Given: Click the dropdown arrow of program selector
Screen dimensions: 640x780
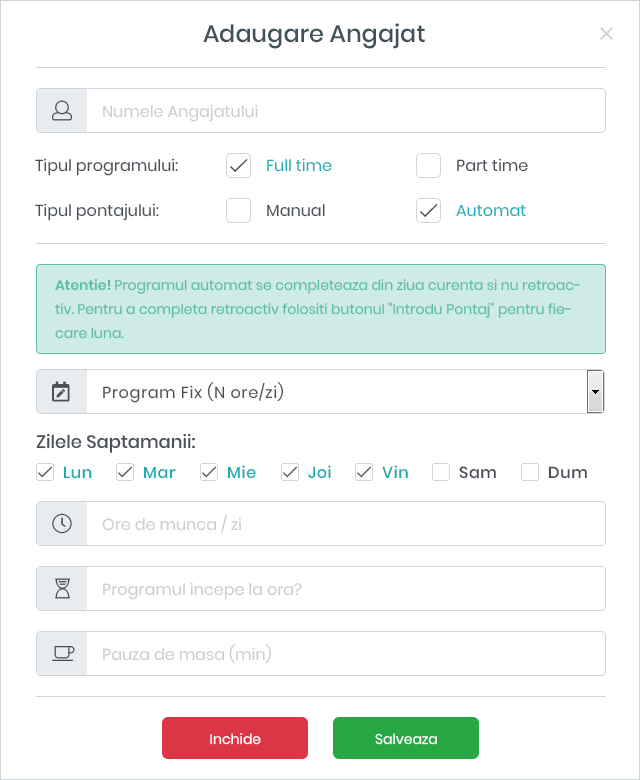Looking at the screenshot, I should [x=596, y=392].
